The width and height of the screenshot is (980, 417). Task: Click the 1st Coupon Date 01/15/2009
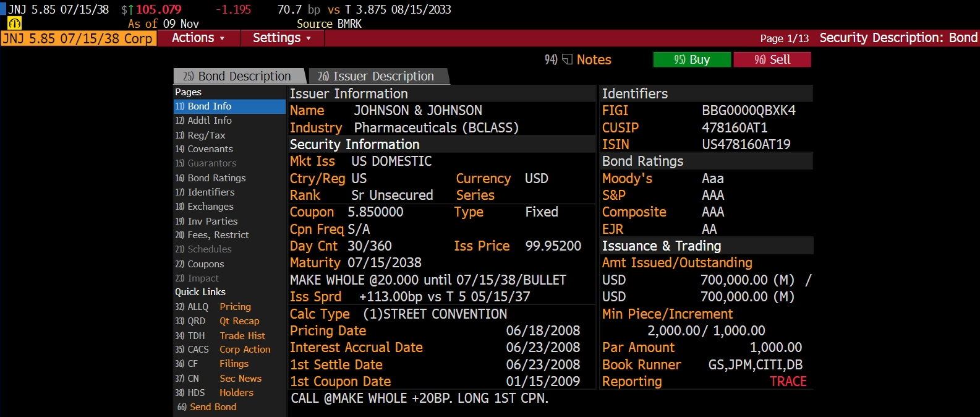(543, 381)
